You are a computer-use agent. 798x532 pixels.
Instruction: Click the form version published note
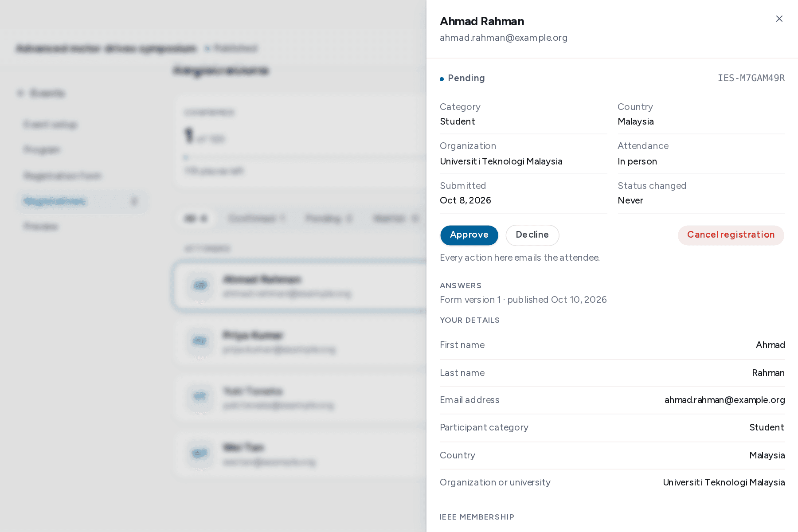(523, 300)
